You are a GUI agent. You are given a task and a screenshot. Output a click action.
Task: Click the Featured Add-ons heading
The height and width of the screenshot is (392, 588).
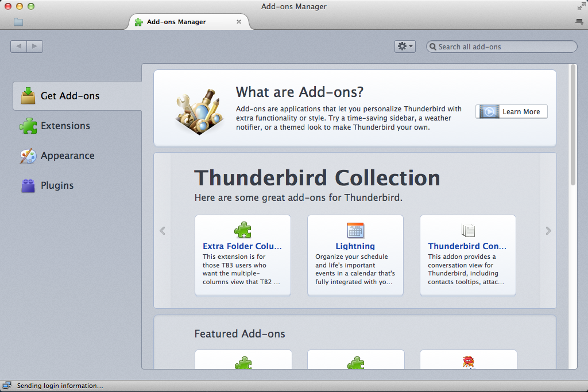pos(239,334)
